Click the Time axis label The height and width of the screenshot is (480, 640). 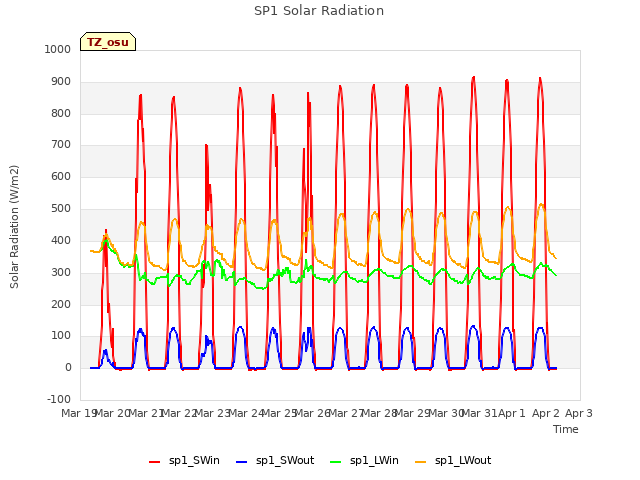(566, 429)
